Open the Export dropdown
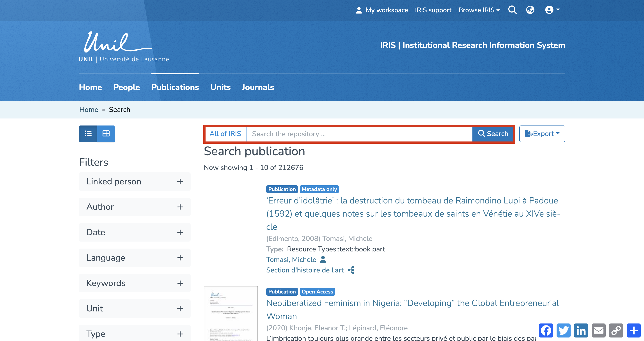Image resolution: width=644 pixels, height=341 pixels. click(x=542, y=134)
